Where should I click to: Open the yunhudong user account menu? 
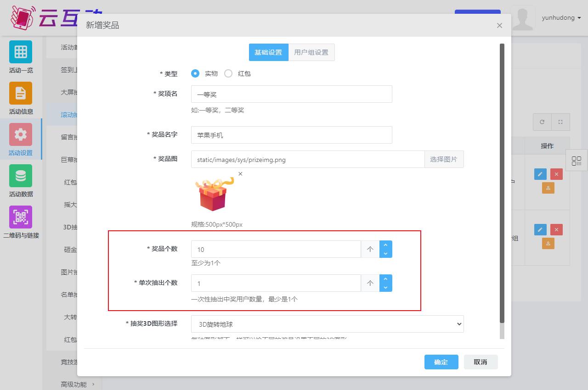pos(561,18)
